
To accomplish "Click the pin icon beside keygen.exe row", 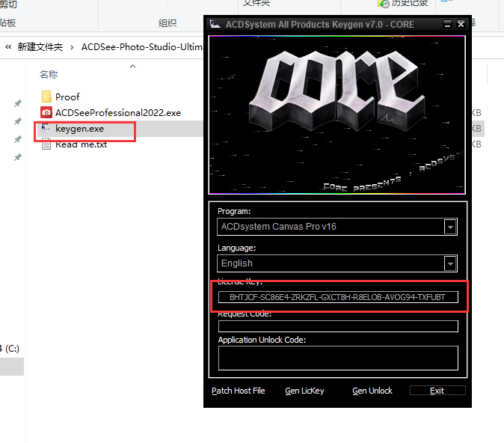I will click(18, 139).
